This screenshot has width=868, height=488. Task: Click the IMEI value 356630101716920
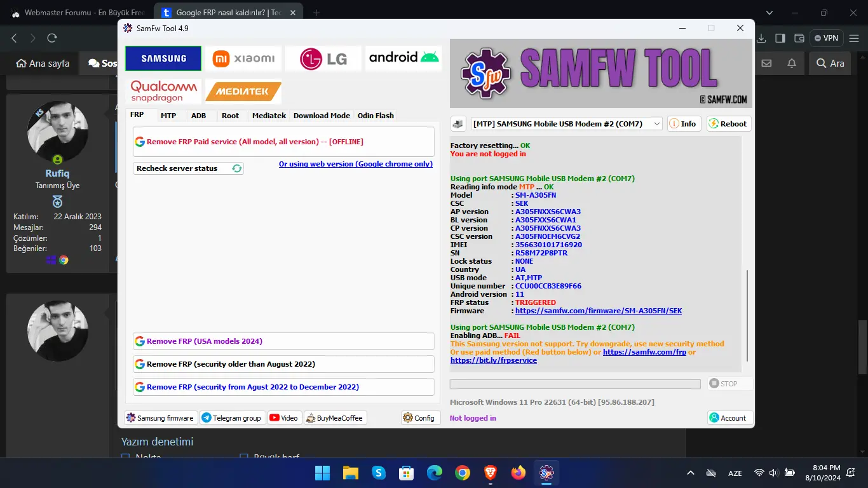pos(548,245)
